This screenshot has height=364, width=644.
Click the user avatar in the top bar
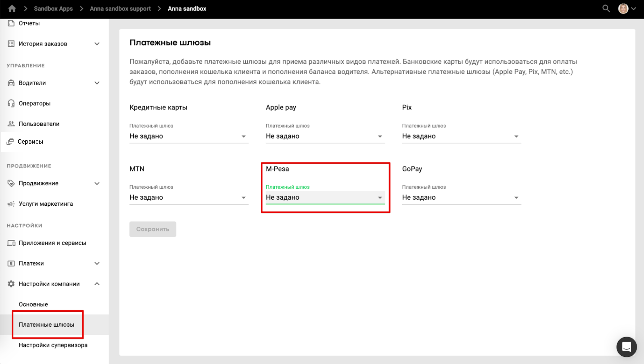(x=623, y=9)
